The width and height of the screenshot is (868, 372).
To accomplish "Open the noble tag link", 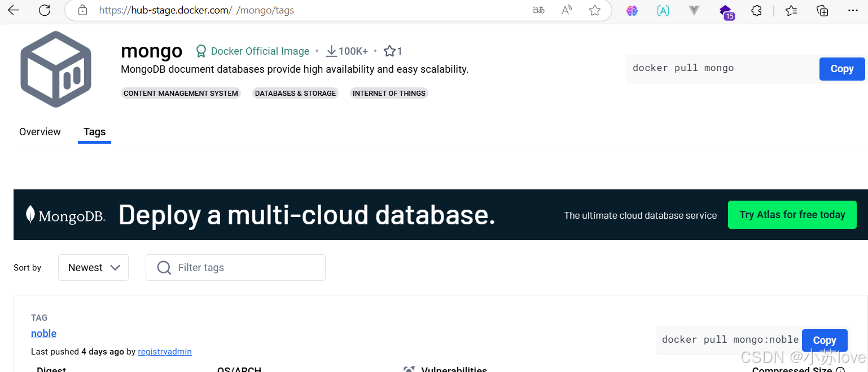I will [43, 334].
